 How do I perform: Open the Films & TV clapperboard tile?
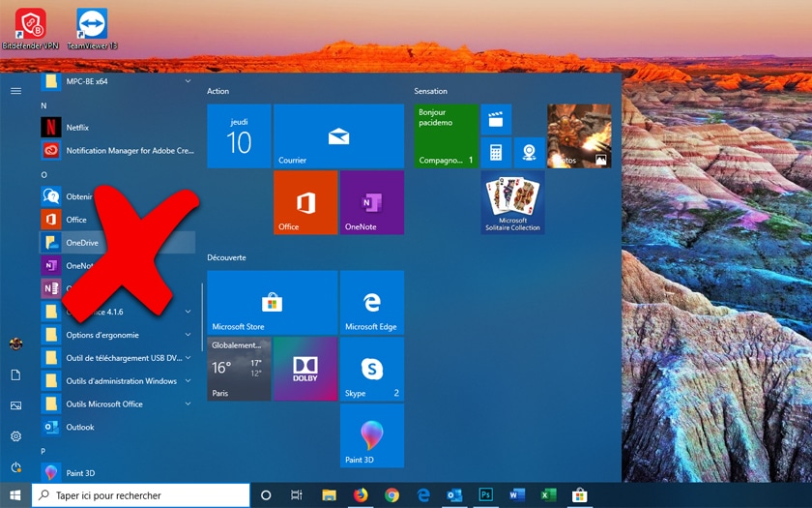point(496,120)
